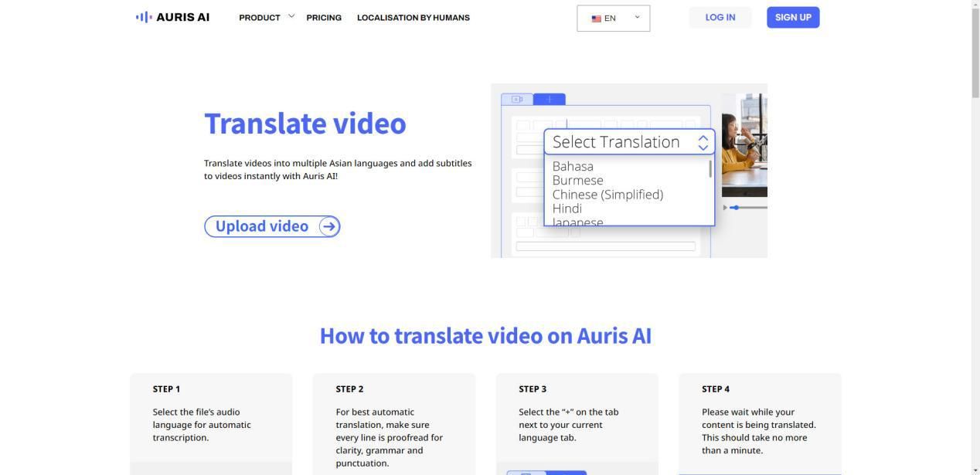980x475 pixels.
Task: Open Localisation by Humans page
Action: (x=413, y=18)
